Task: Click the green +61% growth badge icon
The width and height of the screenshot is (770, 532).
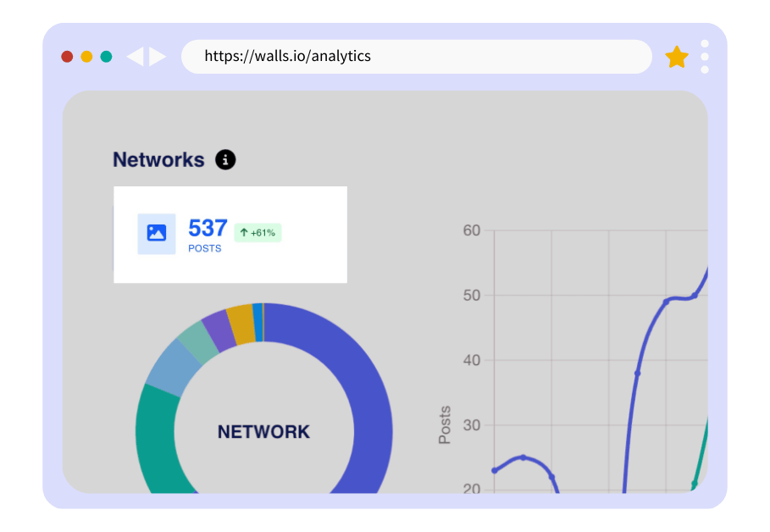Action: tap(257, 233)
